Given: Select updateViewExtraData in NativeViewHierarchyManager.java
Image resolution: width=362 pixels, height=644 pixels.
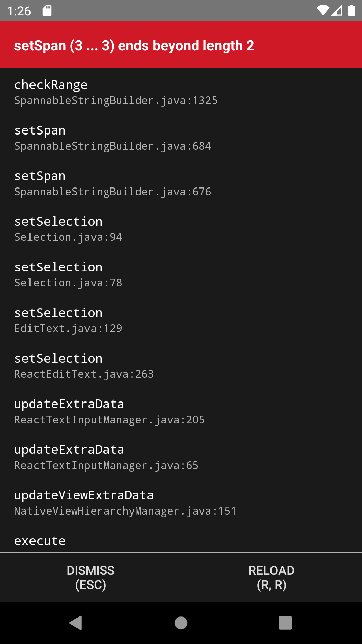Looking at the screenshot, I should click(x=125, y=502).
